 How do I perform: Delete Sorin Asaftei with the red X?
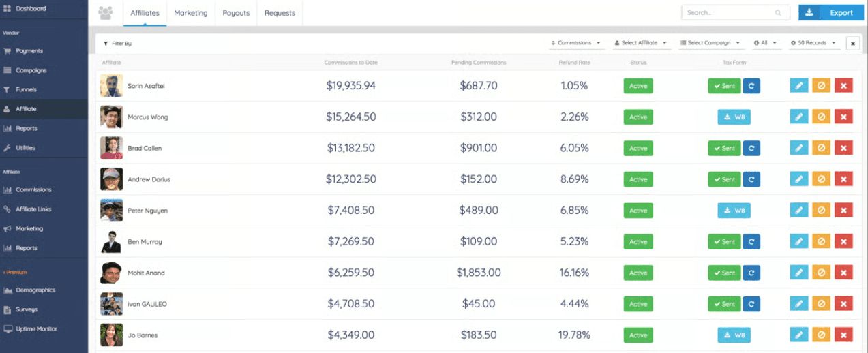[843, 86]
